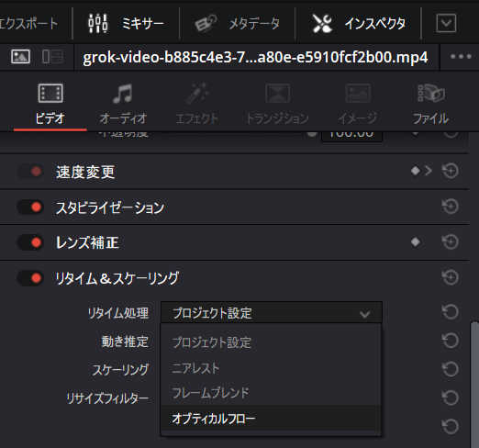Select オプティカルフロー retime option
This screenshot has width=479, height=448.
pos(271,418)
